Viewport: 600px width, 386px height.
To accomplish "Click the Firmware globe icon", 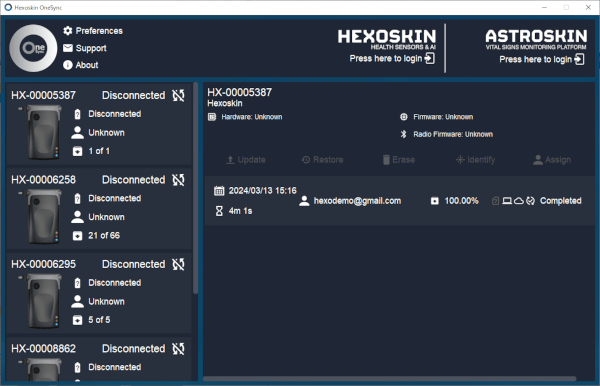I will (404, 117).
